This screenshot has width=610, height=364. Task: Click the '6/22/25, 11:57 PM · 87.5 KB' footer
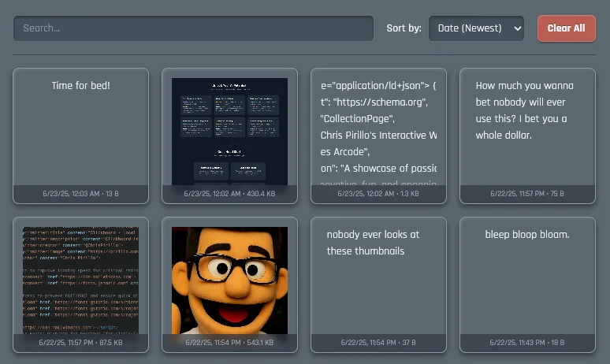coord(80,343)
